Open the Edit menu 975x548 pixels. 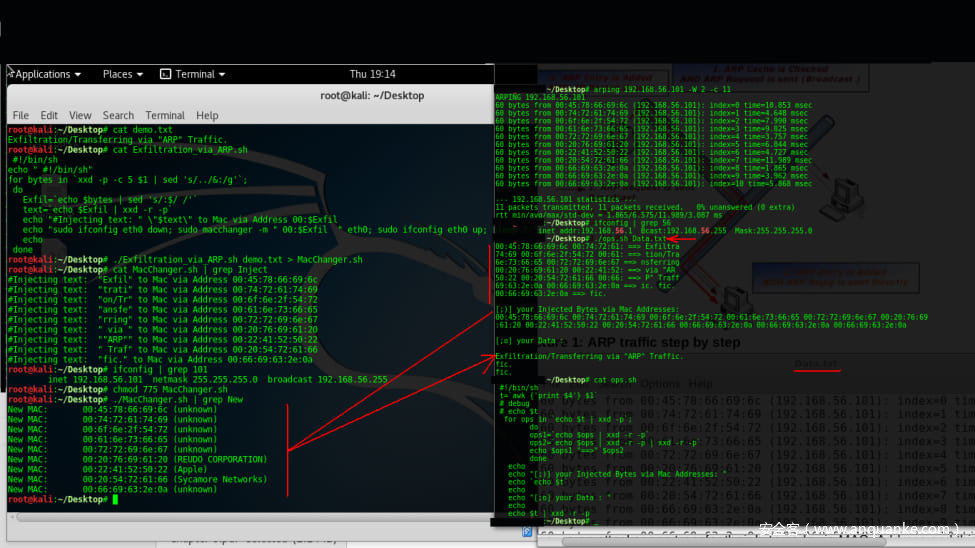[49, 115]
